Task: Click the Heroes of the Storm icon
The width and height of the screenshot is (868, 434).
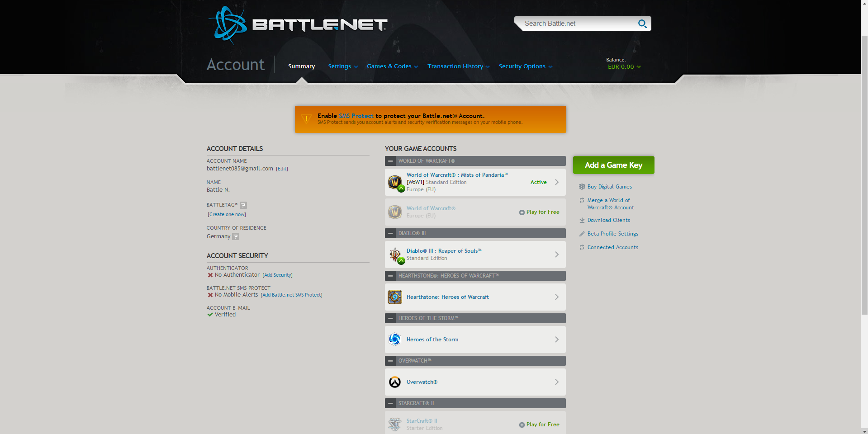Action: (x=395, y=340)
